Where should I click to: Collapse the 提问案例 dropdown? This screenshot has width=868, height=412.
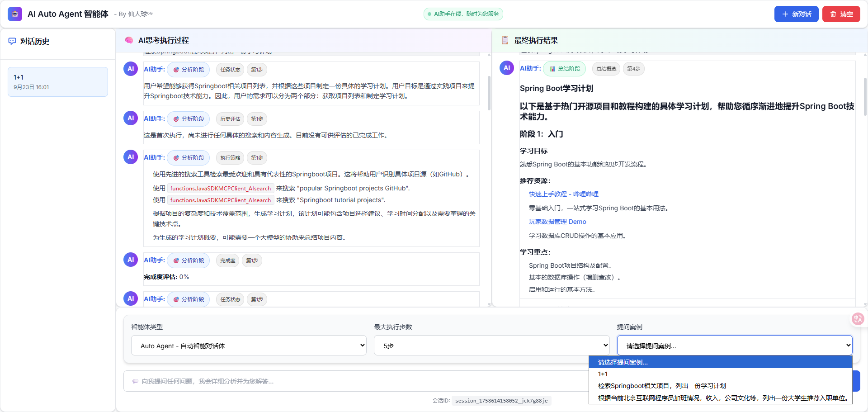(734, 346)
